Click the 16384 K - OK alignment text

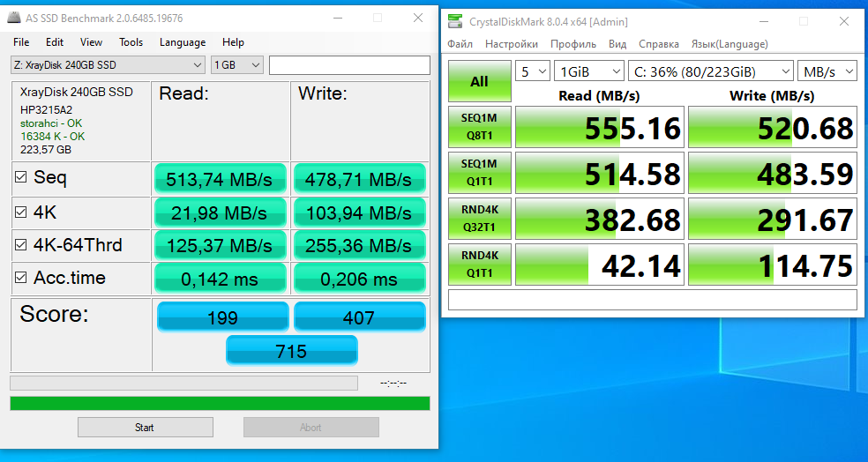click(x=53, y=136)
